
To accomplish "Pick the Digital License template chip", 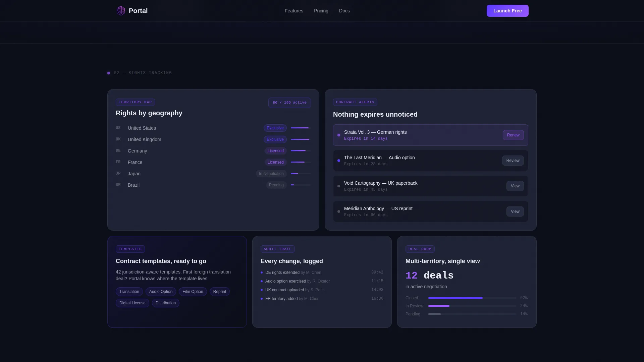I will (132, 303).
